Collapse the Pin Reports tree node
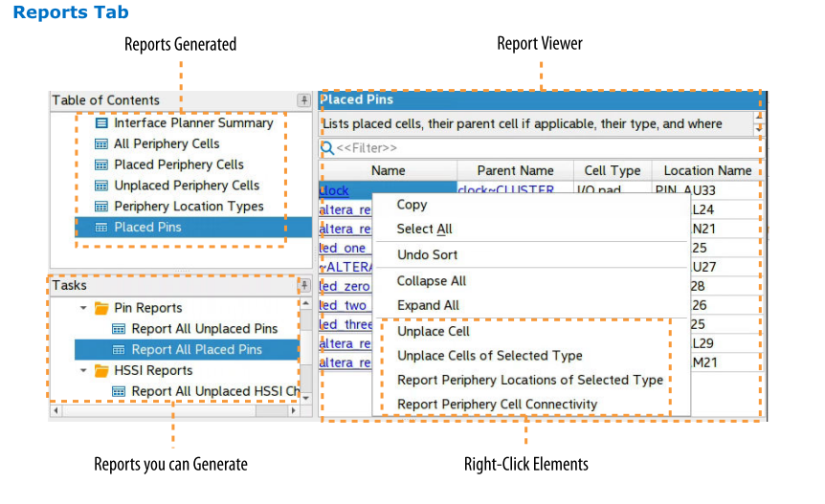825x504 pixels. click(x=83, y=308)
